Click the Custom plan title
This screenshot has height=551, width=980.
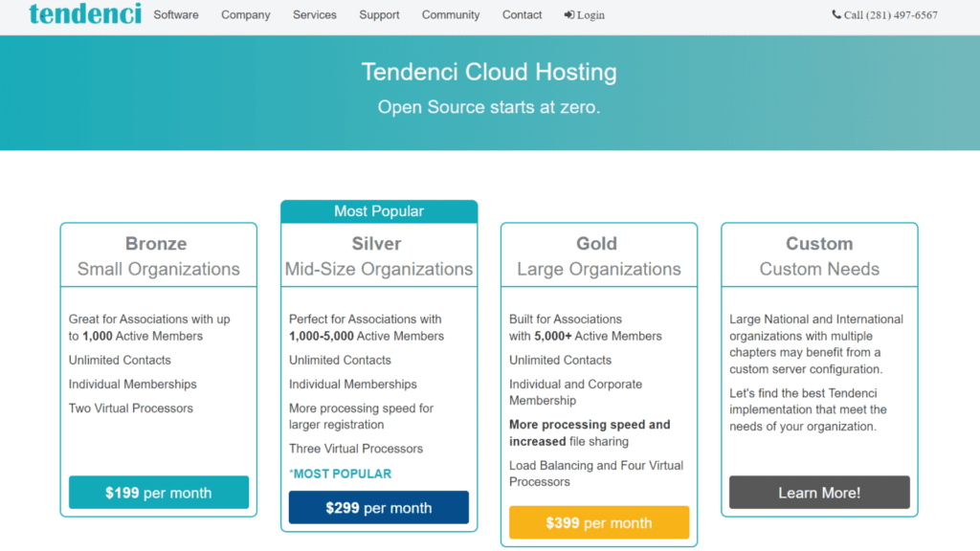819,244
